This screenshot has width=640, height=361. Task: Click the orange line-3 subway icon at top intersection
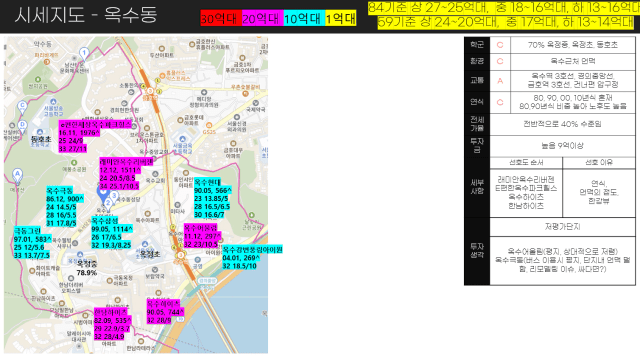[150, 91]
